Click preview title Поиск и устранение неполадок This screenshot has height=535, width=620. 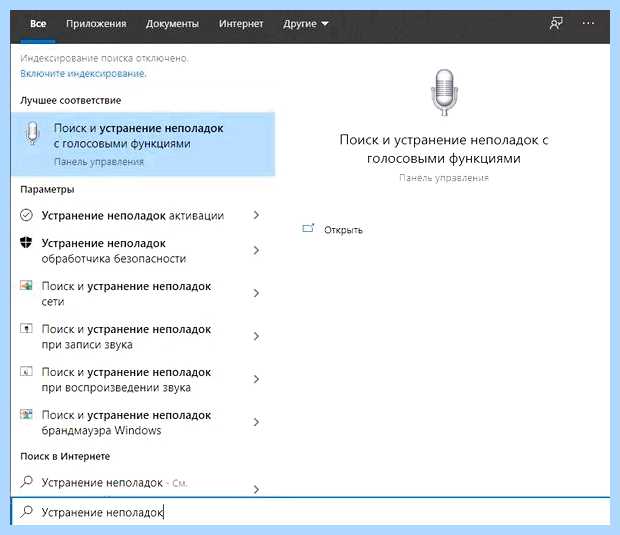pyautogui.click(x=444, y=149)
